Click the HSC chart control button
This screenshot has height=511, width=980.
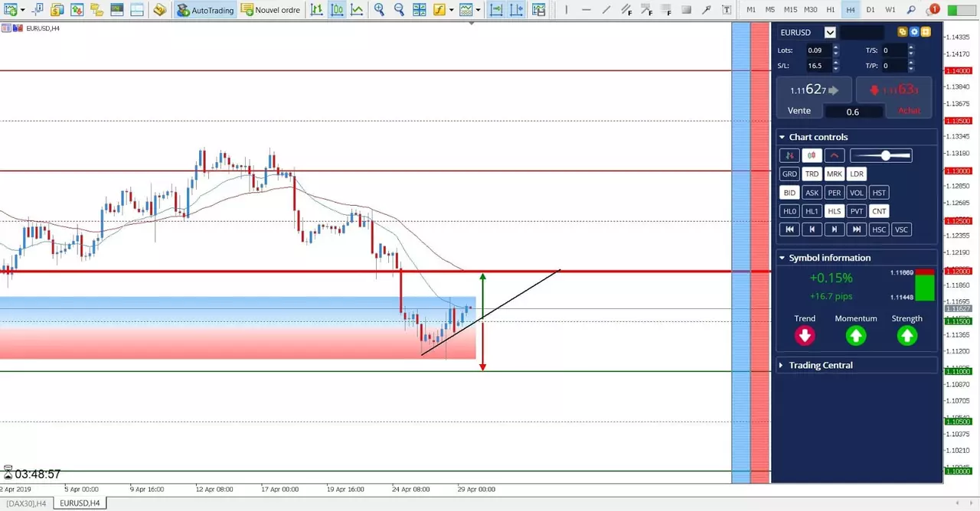click(879, 229)
